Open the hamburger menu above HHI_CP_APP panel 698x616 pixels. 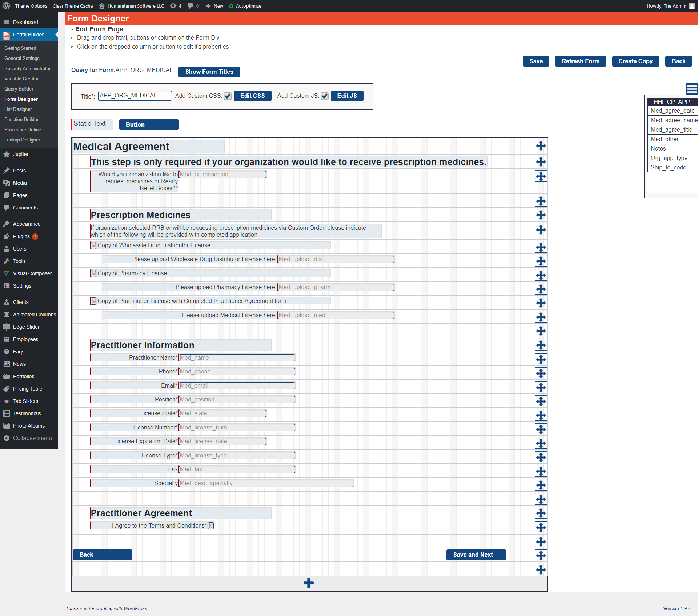pos(691,89)
